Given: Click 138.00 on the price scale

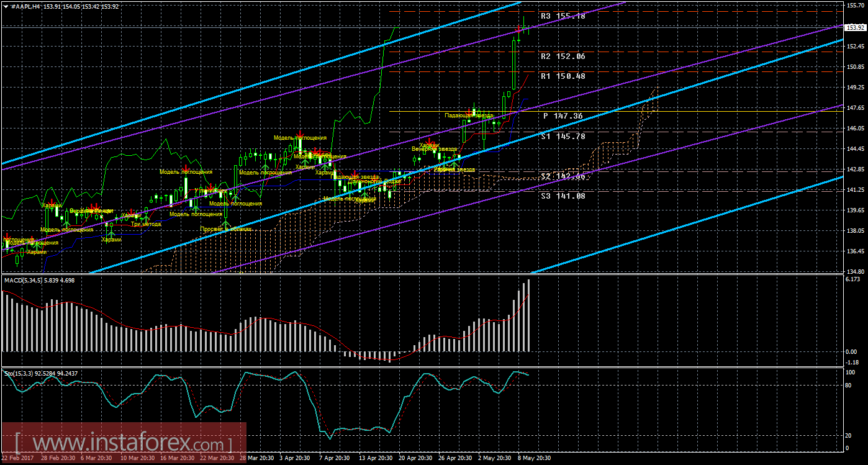Looking at the screenshot, I should coord(856,231).
